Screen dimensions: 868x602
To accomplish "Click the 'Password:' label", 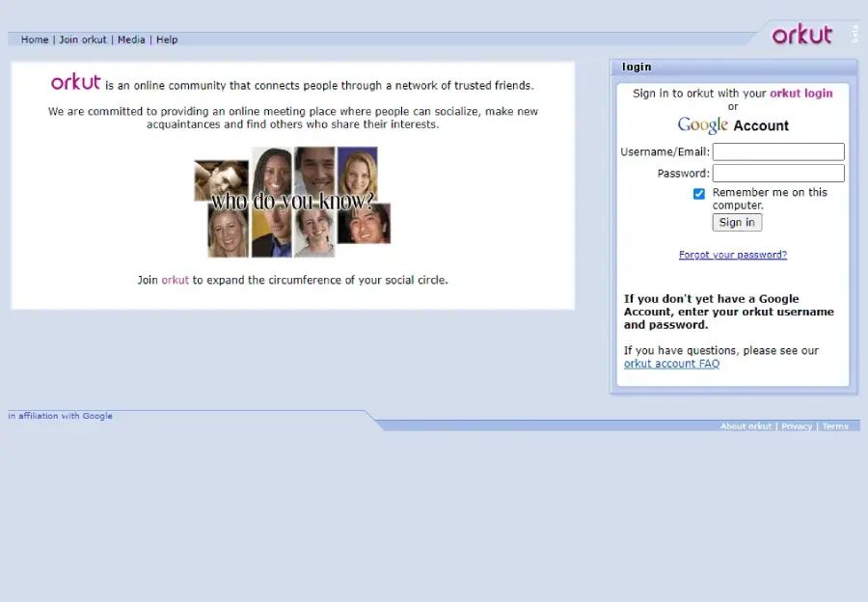I will pyautogui.click(x=684, y=174).
